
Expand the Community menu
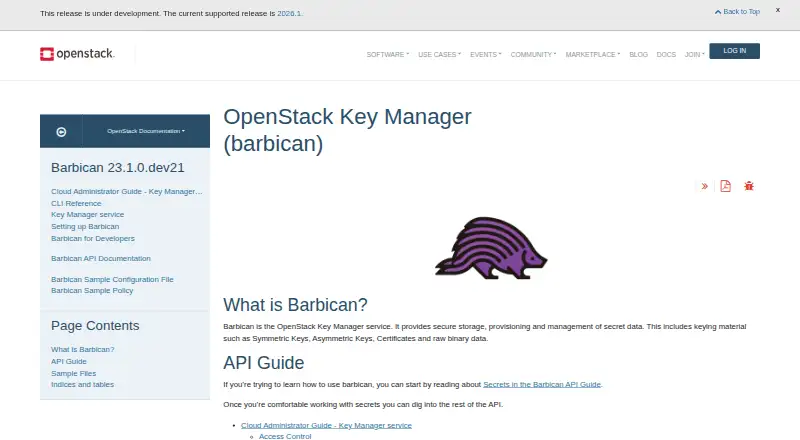tap(533, 55)
